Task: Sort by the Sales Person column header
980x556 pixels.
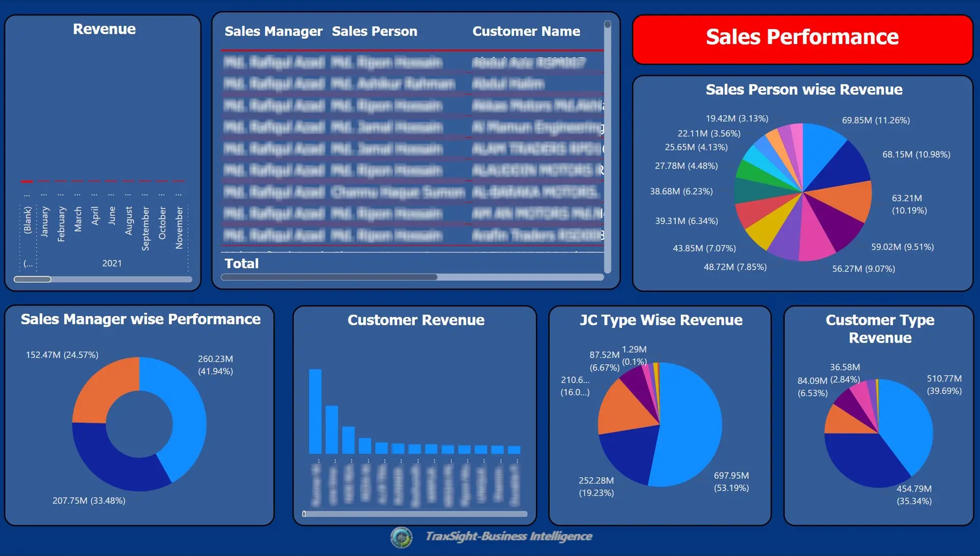Action: (374, 32)
